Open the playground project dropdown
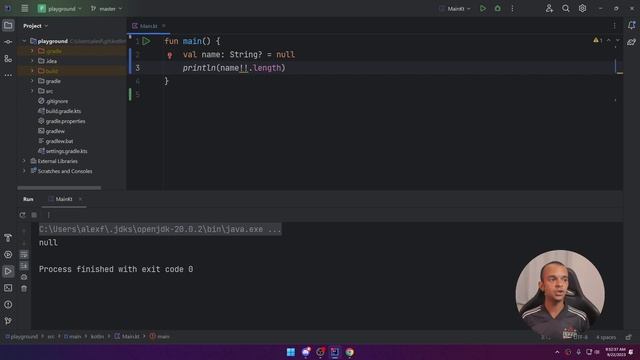 pos(60,9)
